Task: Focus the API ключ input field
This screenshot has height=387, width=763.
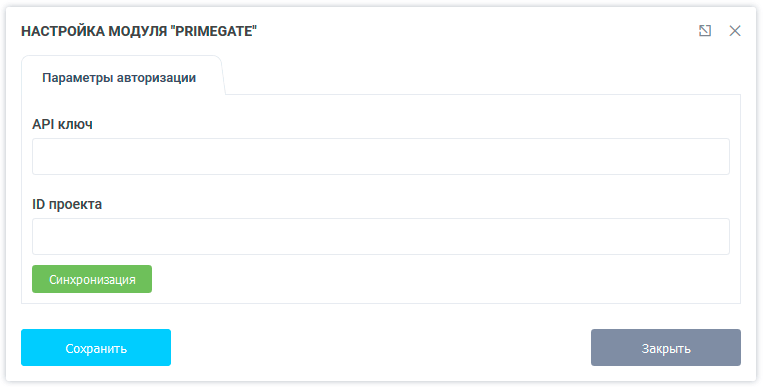Action: click(x=381, y=156)
